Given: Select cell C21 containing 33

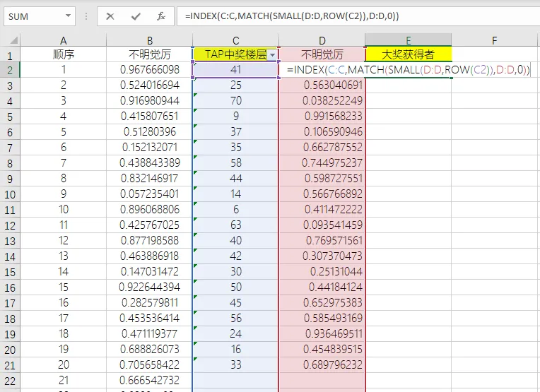Looking at the screenshot, I should click(235, 365).
